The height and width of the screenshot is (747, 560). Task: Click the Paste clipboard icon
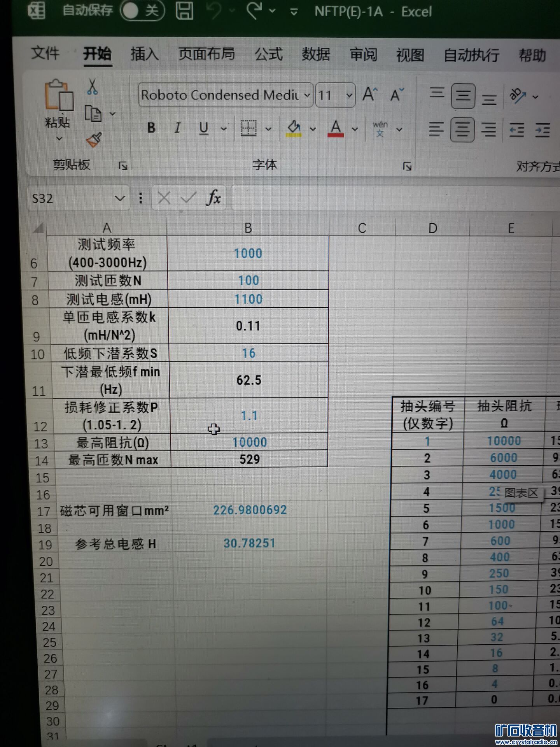59,95
